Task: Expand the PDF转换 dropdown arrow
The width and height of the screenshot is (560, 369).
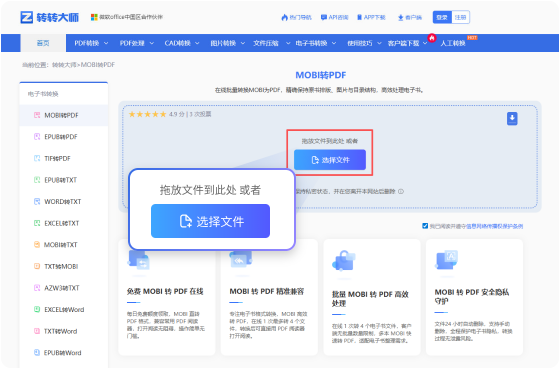Action: (x=106, y=43)
